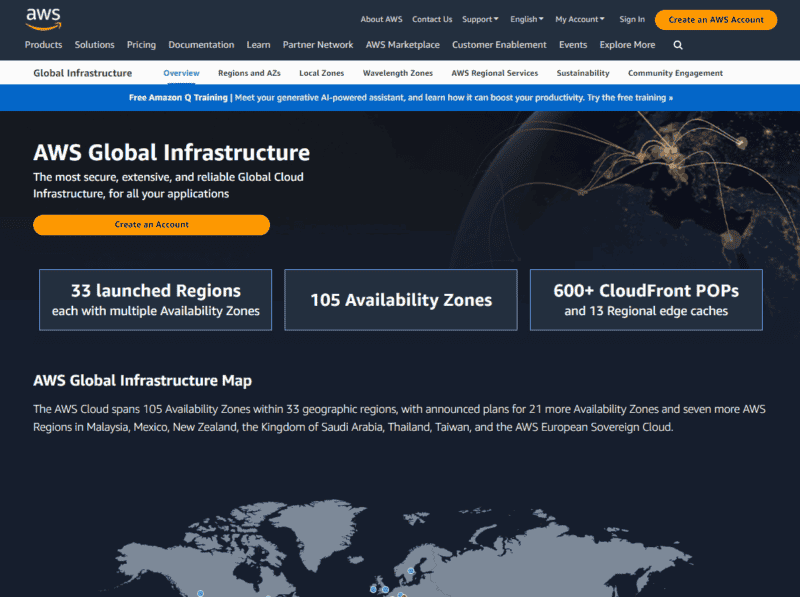The width and height of the screenshot is (800, 597).
Task: Select the Overview tab
Action: [181, 72]
